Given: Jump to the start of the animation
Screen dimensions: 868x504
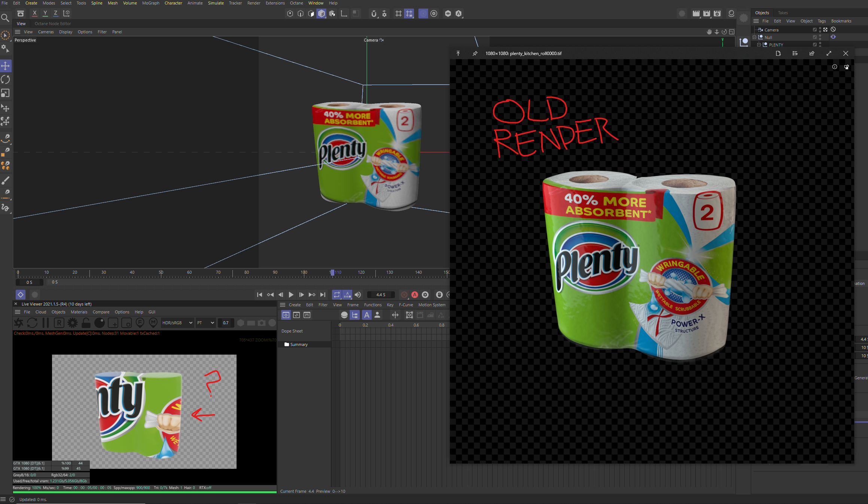Looking at the screenshot, I should pyautogui.click(x=259, y=295).
